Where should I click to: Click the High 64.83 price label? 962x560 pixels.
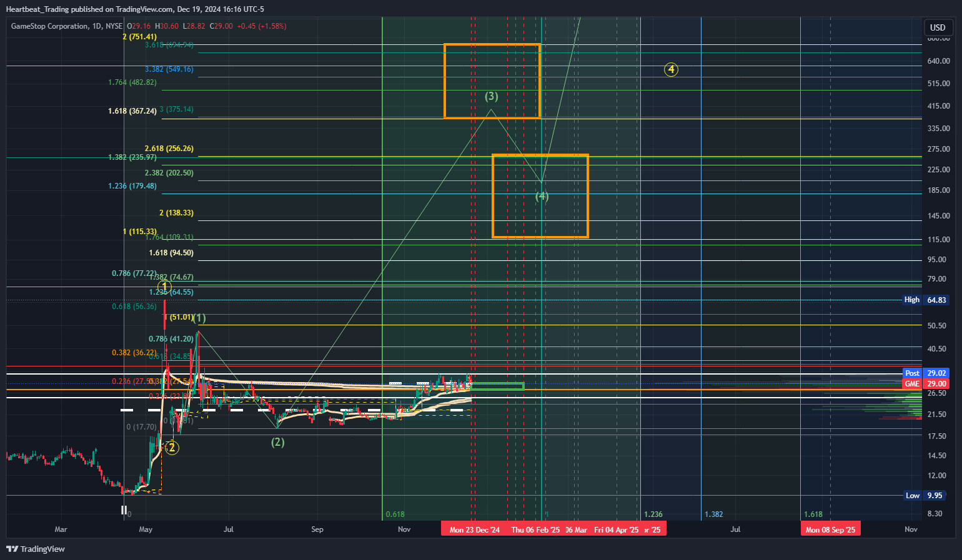[x=926, y=300]
